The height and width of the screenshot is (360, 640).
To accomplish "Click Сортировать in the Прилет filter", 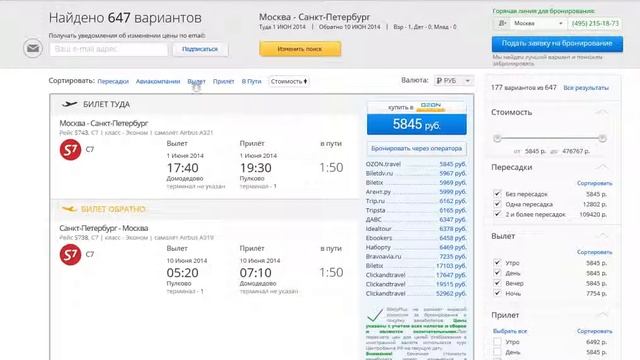I will coord(594,331).
